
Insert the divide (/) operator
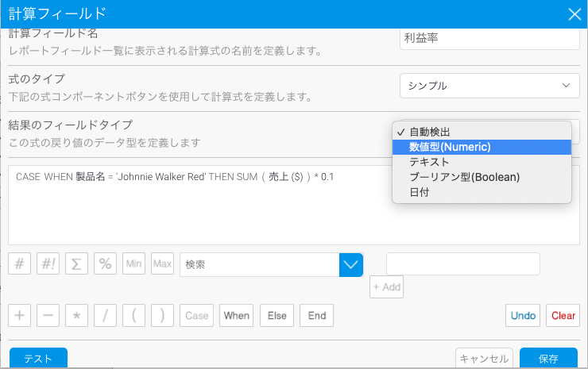pos(106,315)
